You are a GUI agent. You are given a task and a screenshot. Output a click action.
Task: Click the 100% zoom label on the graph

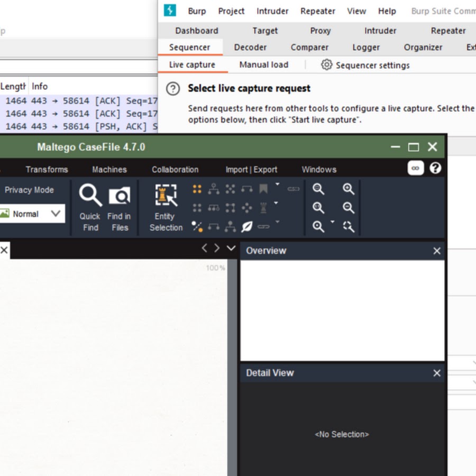pos(216,268)
